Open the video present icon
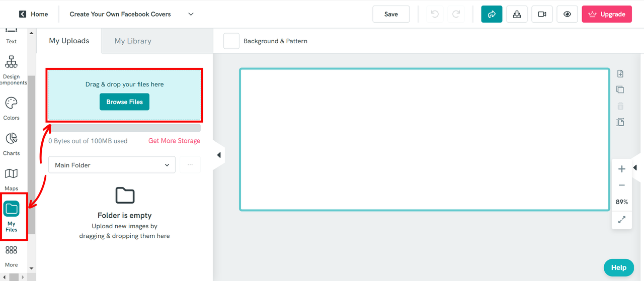This screenshot has width=644, height=281. click(x=542, y=14)
